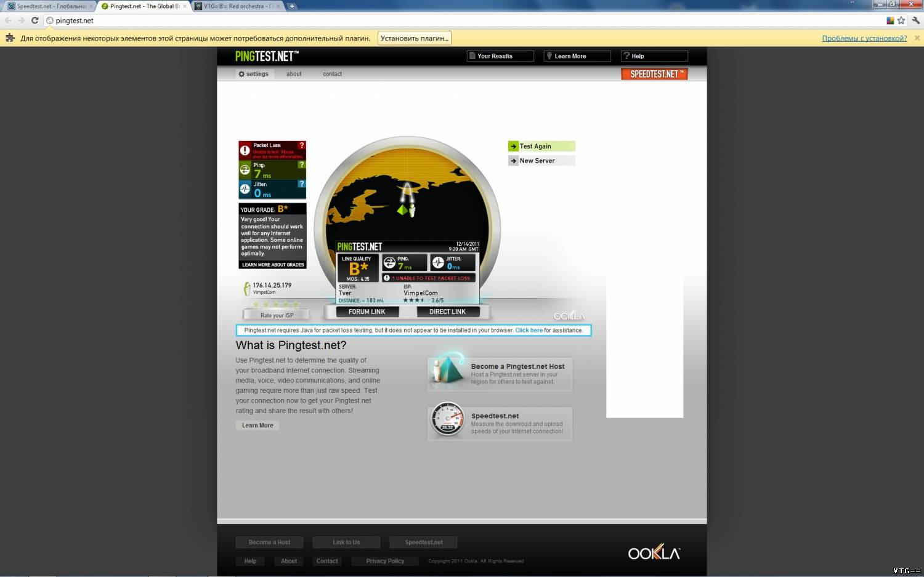Click Test Again
The width and height of the screenshot is (924, 577).
541,146
